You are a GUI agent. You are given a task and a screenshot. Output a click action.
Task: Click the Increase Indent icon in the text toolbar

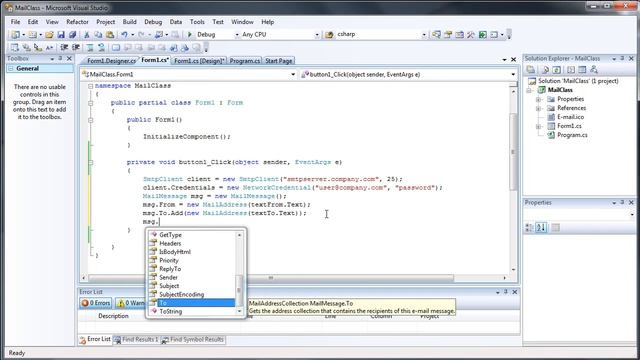click(x=76, y=48)
